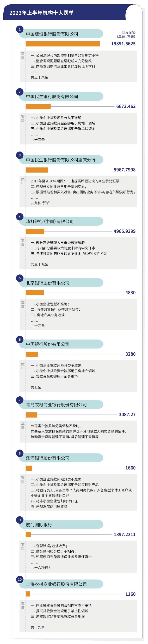Click the orange bar for 19891.5625
Viewport: 148px width, 644px height.
(x=63, y=44)
